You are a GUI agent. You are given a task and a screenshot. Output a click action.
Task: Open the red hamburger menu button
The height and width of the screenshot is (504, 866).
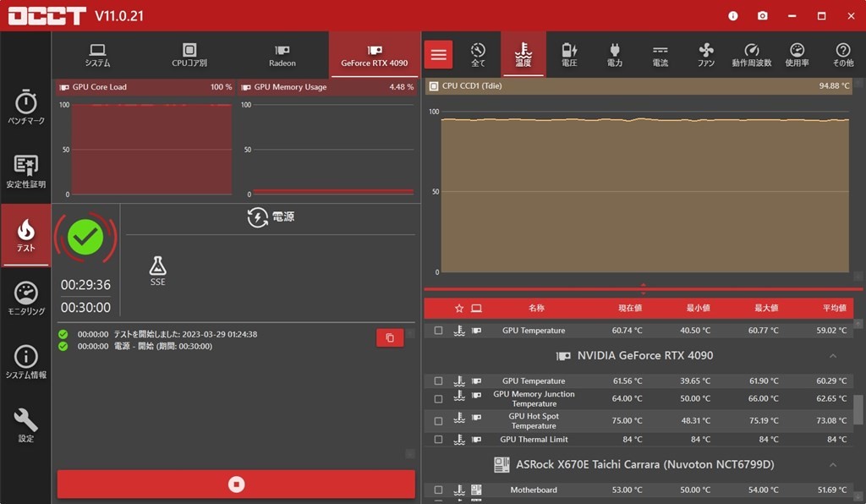tap(438, 55)
